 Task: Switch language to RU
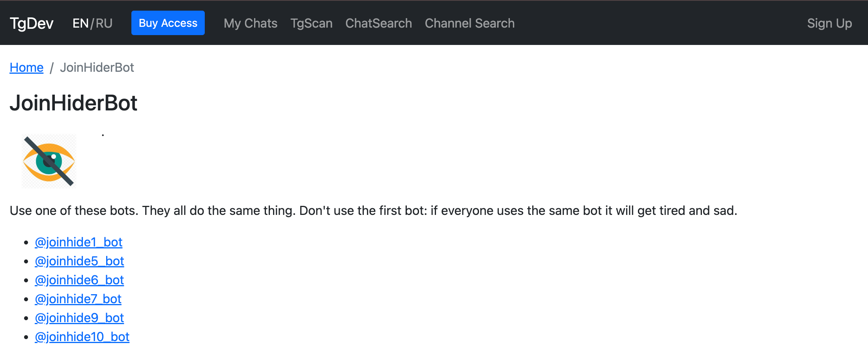(x=104, y=23)
